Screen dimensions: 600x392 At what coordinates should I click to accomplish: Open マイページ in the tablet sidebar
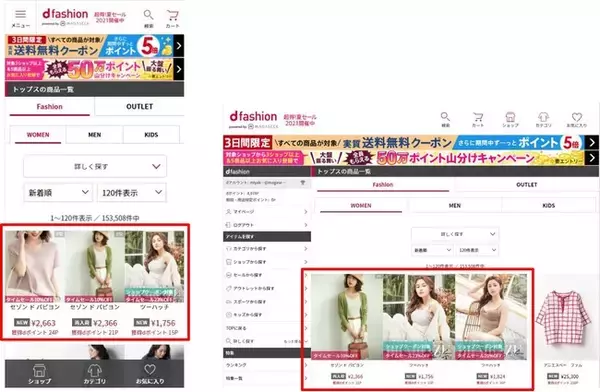coord(267,212)
